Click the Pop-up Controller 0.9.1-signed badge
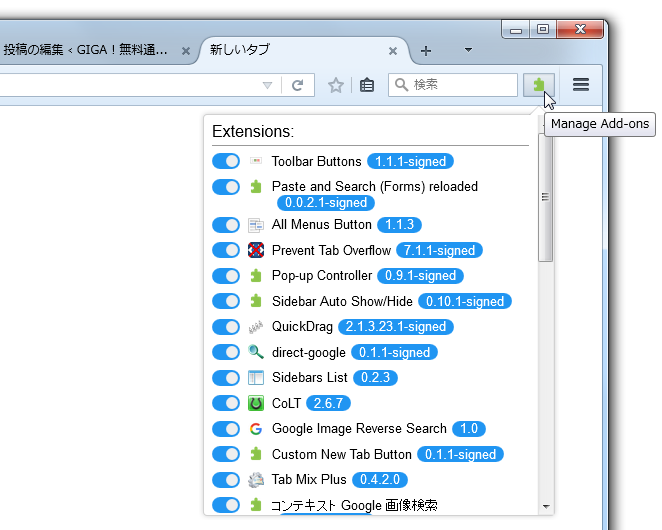Image resolution: width=662 pixels, height=530 pixels. click(421, 276)
